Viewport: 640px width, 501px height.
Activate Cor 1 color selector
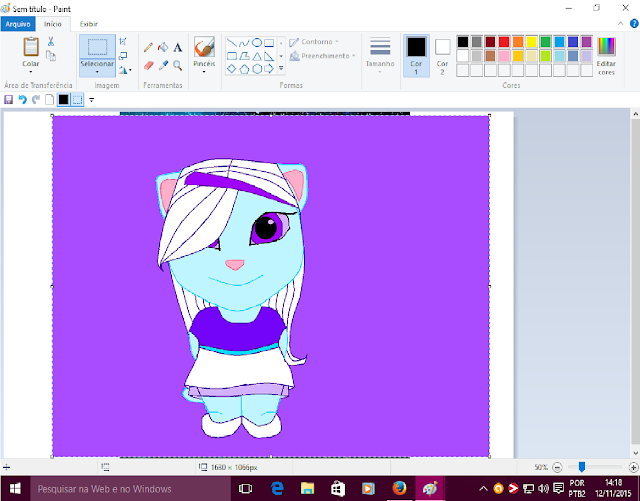pos(416,56)
